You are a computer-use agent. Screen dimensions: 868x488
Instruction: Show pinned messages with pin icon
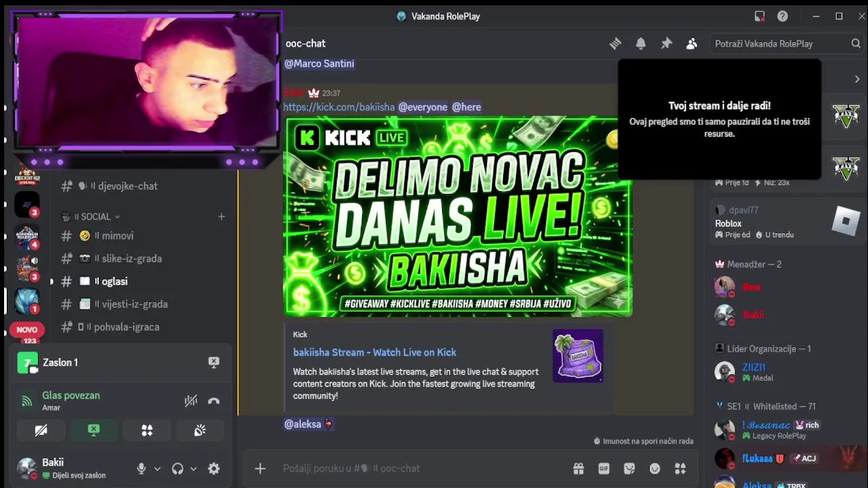pos(667,43)
